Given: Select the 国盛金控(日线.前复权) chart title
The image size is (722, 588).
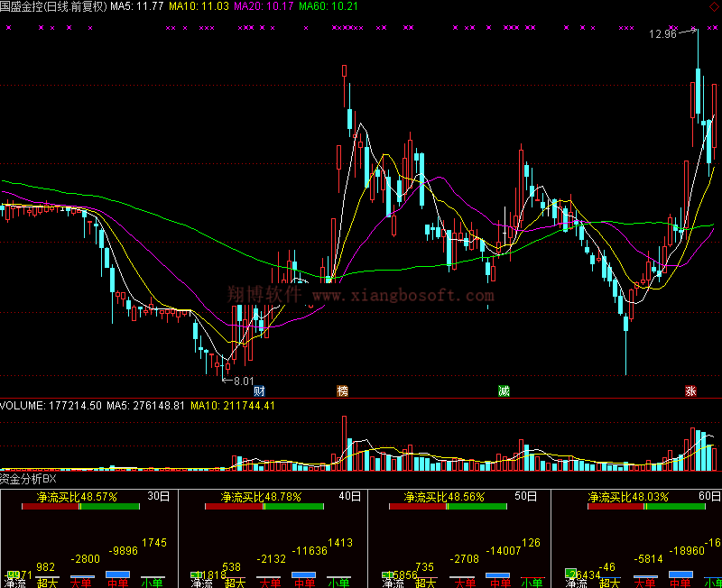Looking at the screenshot, I should click(53, 6).
